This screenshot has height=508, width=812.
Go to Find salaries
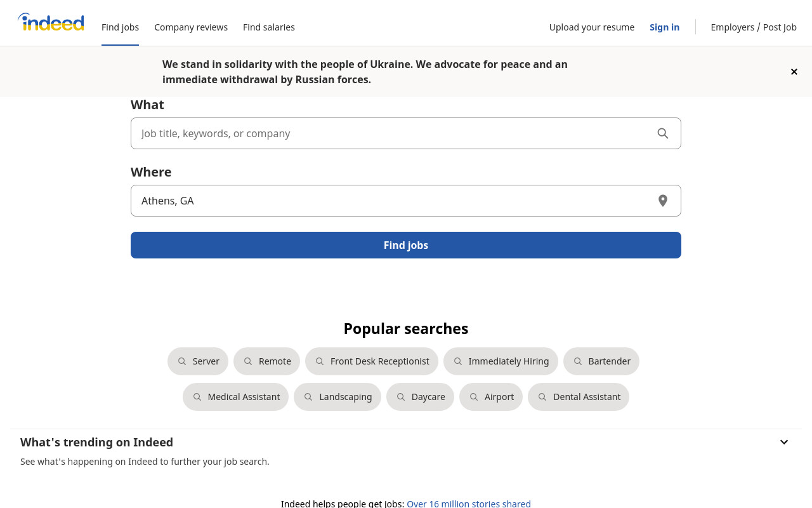coord(269,27)
